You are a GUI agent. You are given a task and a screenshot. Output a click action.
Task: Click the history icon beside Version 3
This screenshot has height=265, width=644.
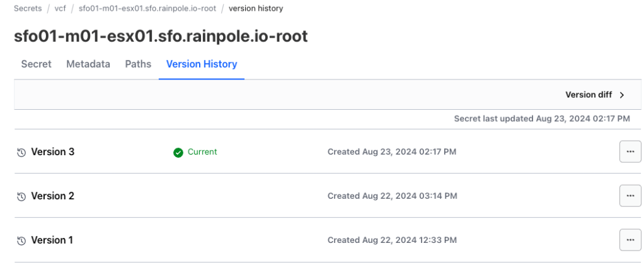coord(21,152)
